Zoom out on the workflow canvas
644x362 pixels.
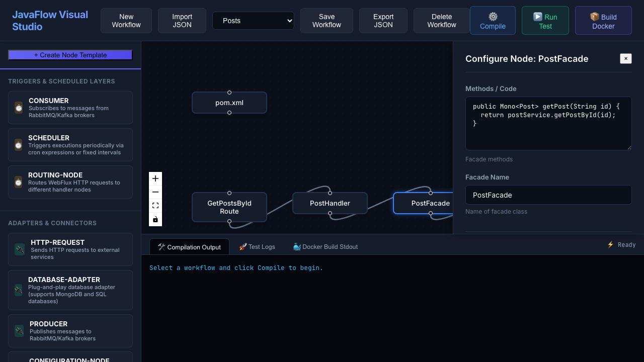(x=155, y=192)
